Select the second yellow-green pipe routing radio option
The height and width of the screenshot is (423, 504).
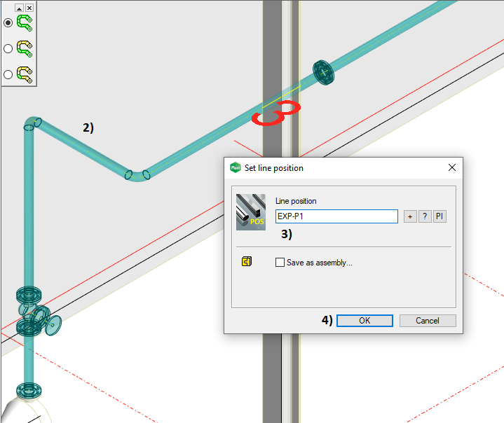pyautogui.click(x=8, y=48)
